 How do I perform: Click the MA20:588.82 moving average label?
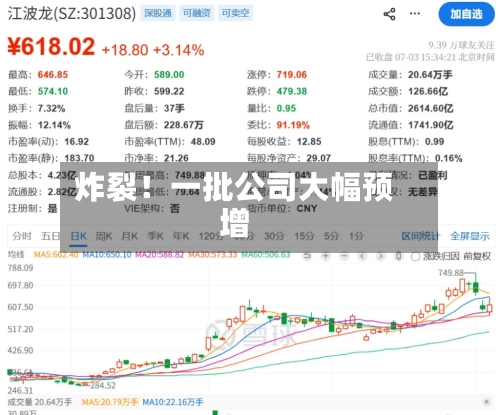pyautogui.click(x=160, y=255)
